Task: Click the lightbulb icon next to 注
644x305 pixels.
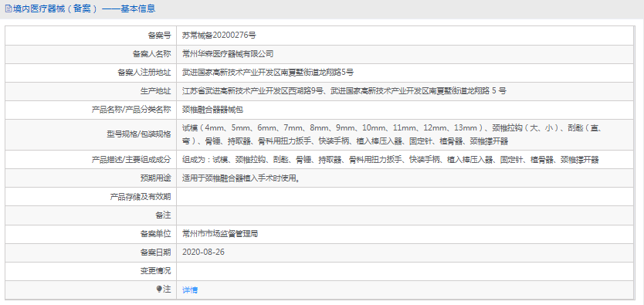Action: [x=159, y=290]
